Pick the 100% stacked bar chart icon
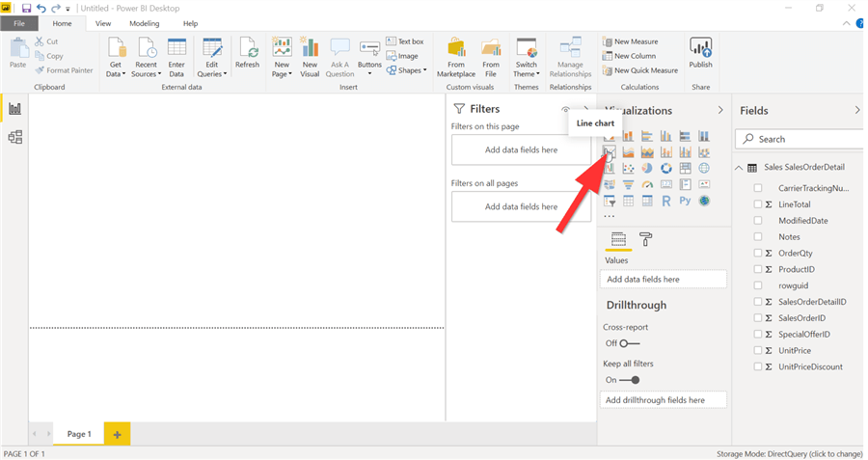 (x=685, y=136)
